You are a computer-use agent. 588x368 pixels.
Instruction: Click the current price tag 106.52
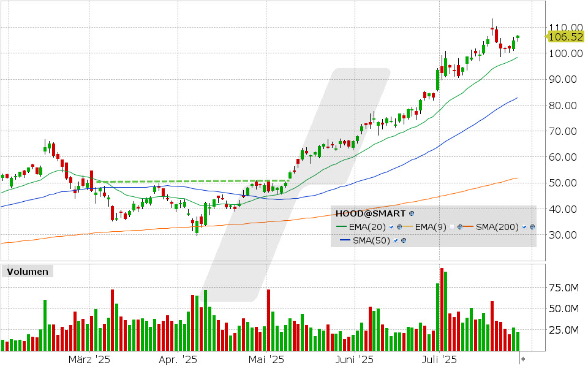click(x=565, y=37)
